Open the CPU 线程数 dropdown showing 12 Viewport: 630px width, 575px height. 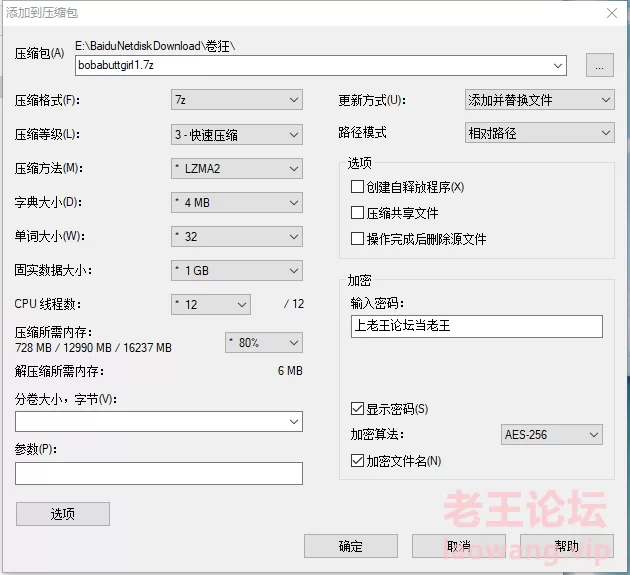tap(211, 305)
